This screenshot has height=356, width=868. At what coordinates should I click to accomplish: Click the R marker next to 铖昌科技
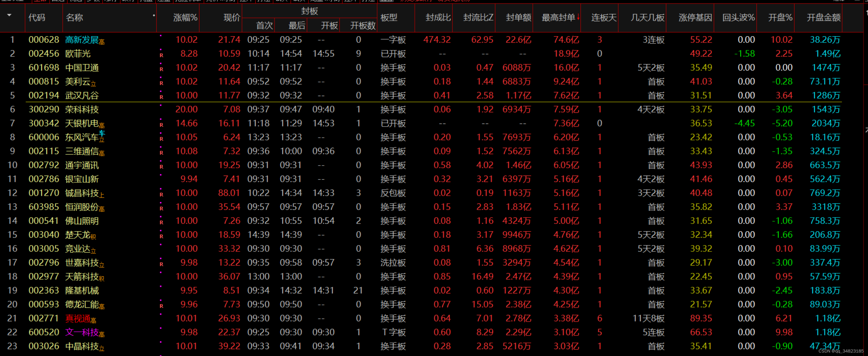click(161, 194)
